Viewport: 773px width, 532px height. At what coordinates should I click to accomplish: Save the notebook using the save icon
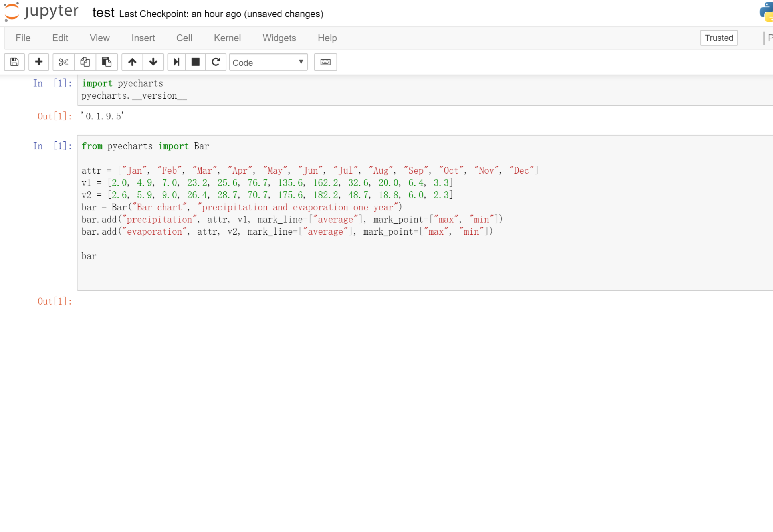click(14, 62)
